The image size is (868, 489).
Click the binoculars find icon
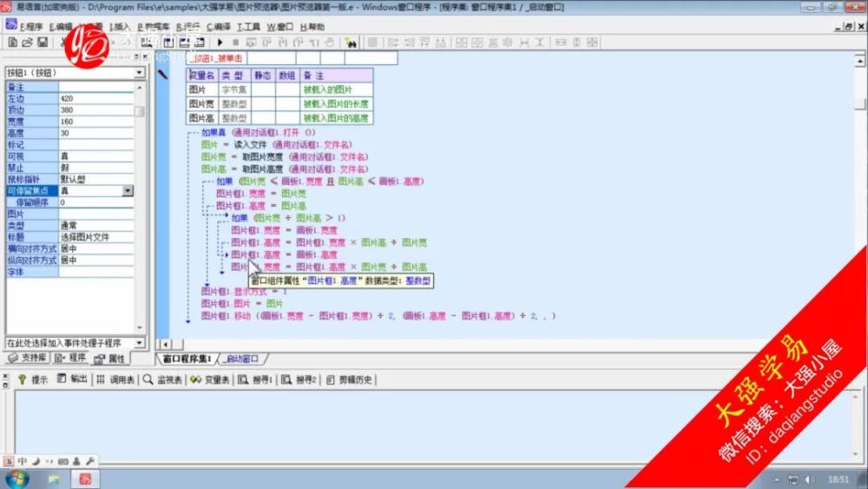pos(351,42)
